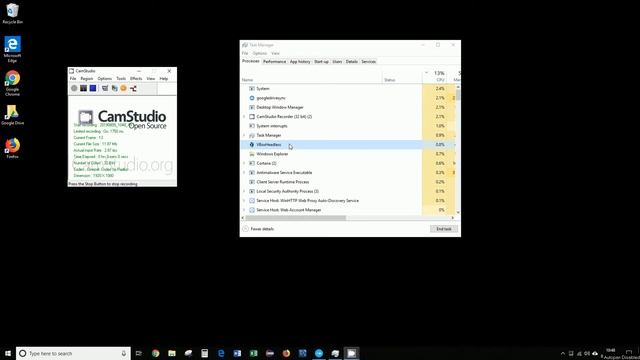
Task: Click the CamStudio Record button
Action: pyautogui.click(x=74, y=88)
